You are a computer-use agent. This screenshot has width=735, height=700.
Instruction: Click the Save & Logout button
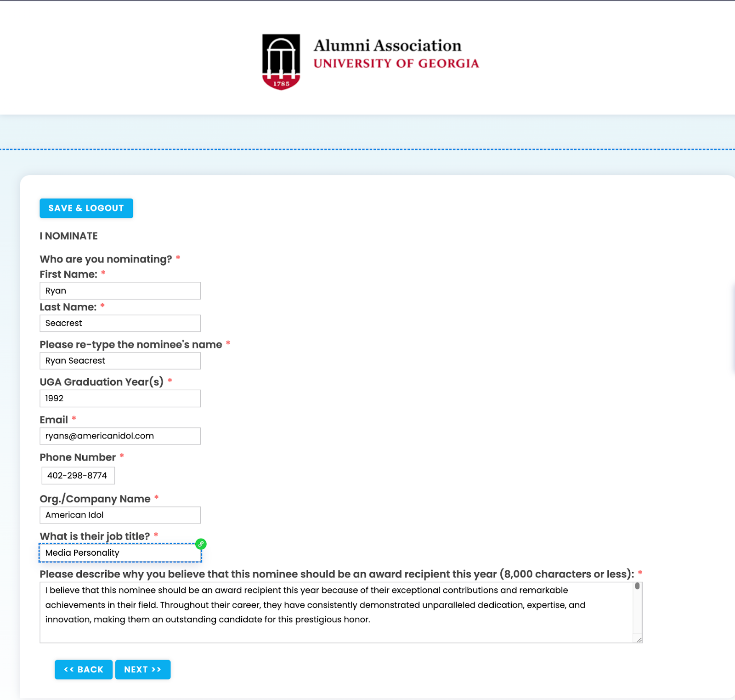86,208
